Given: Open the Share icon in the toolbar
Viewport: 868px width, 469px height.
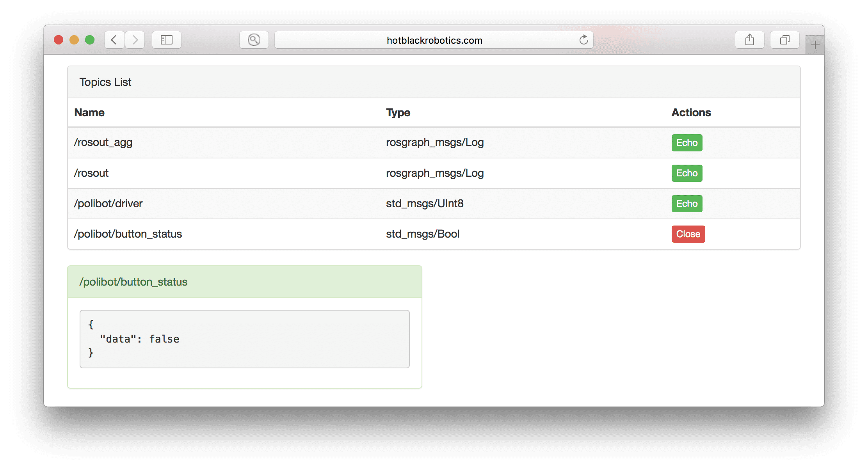Looking at the screenshot, I should (x=749, y=40).
